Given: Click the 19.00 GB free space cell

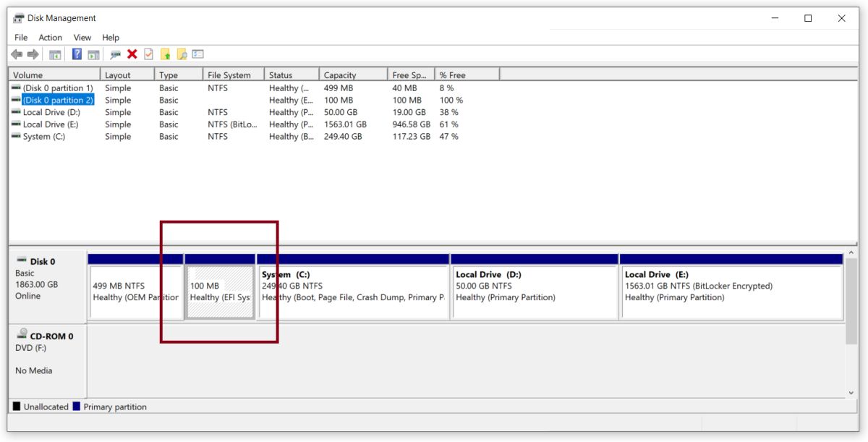Looking at the screenshot, I should [x=409, y=112].
